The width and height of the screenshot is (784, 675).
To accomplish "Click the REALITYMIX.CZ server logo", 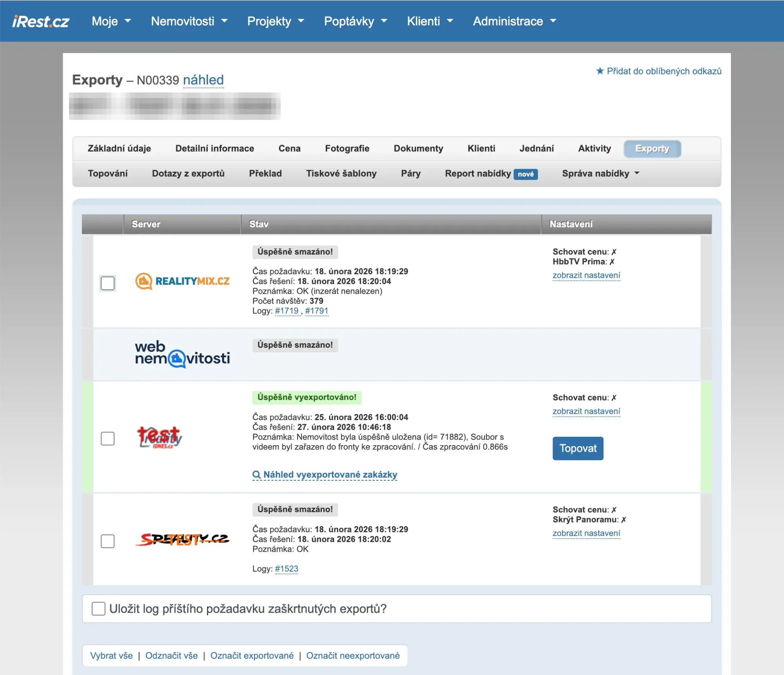I will [x=182, y=281].
